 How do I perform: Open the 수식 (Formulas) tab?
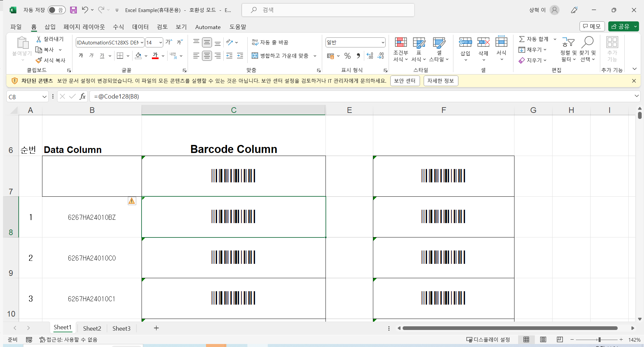tap(118, 27)
